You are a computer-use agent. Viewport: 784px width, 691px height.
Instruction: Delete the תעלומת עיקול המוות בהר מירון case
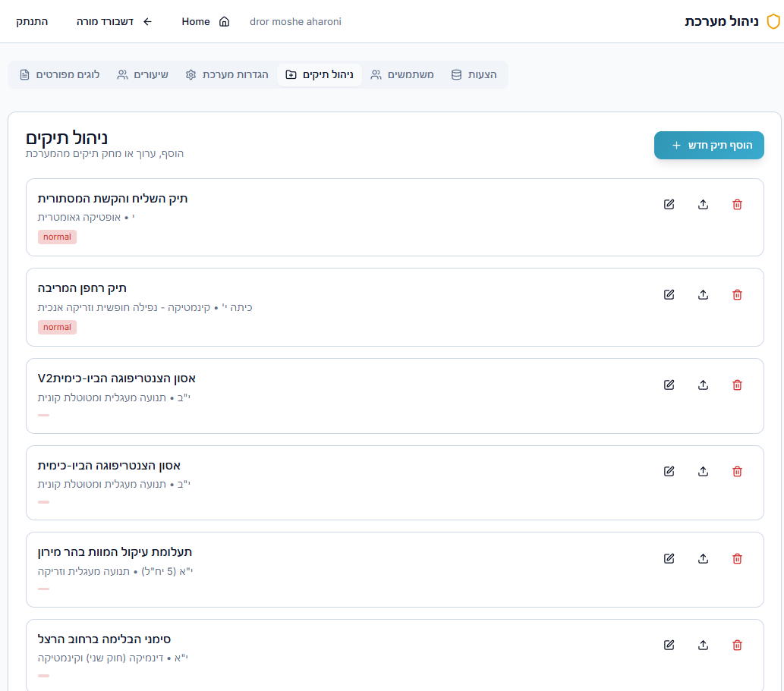pos(737,558)
